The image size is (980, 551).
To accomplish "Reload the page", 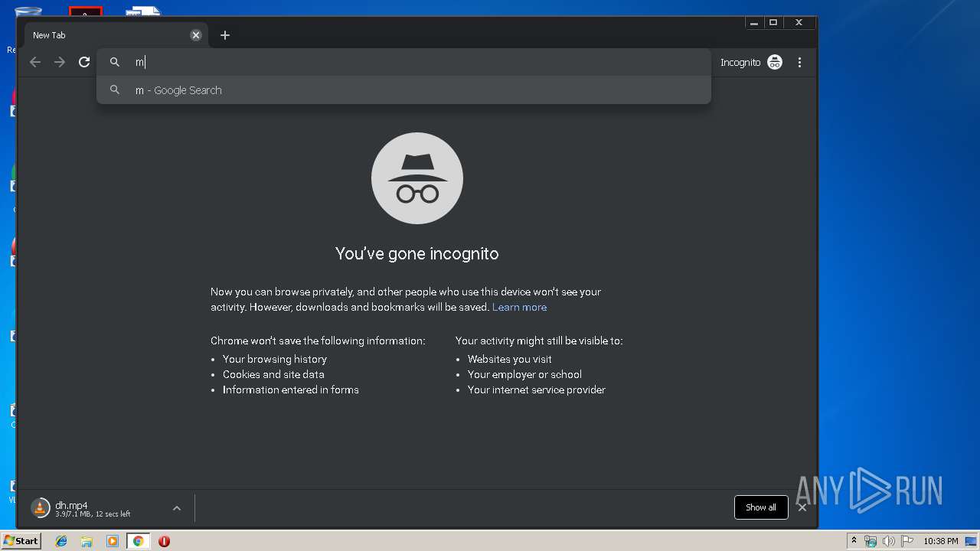I will point(84,62).
